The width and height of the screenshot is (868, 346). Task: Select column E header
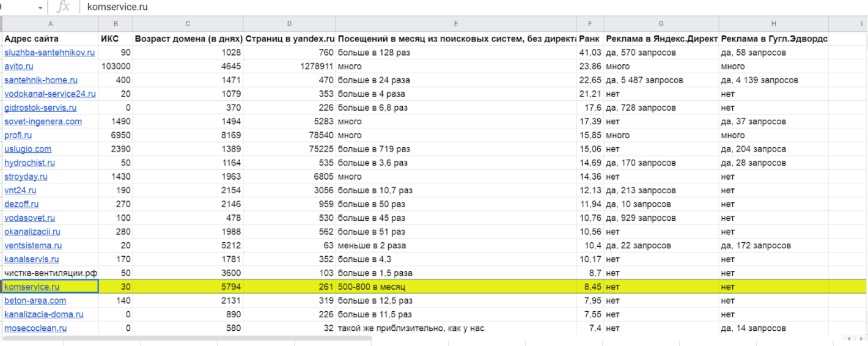[456, 23]
